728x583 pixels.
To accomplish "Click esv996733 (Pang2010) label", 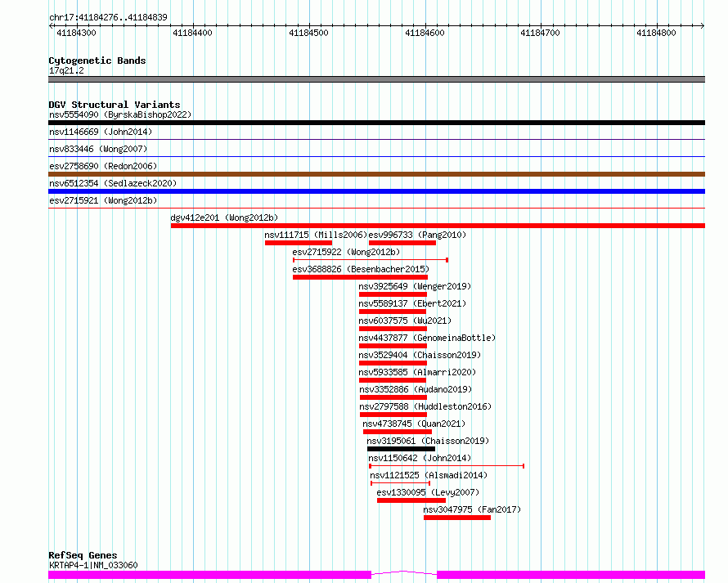I will point(417,235).
